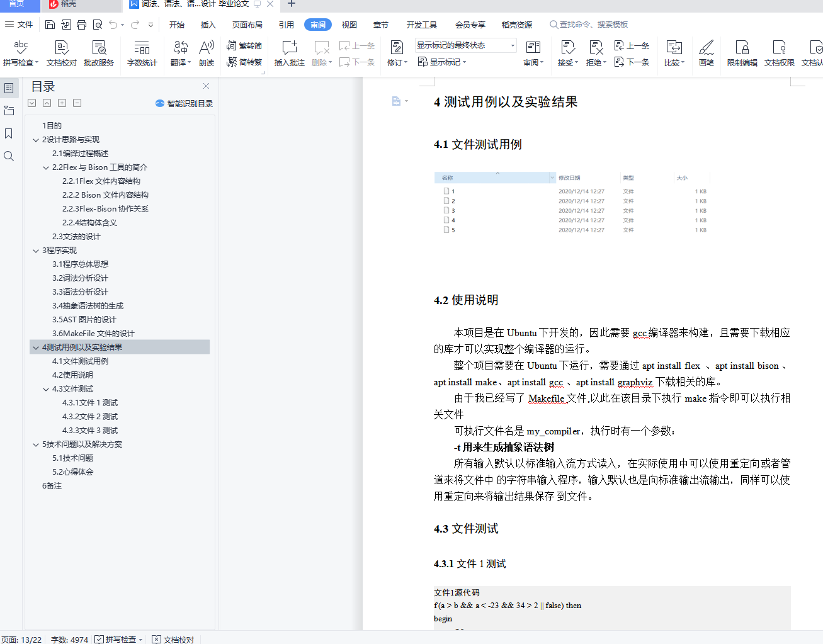This screenshot has height=644, width=823.
Task: Click the minus box in 目录 pane toolbar
Action: pos(77,103)
